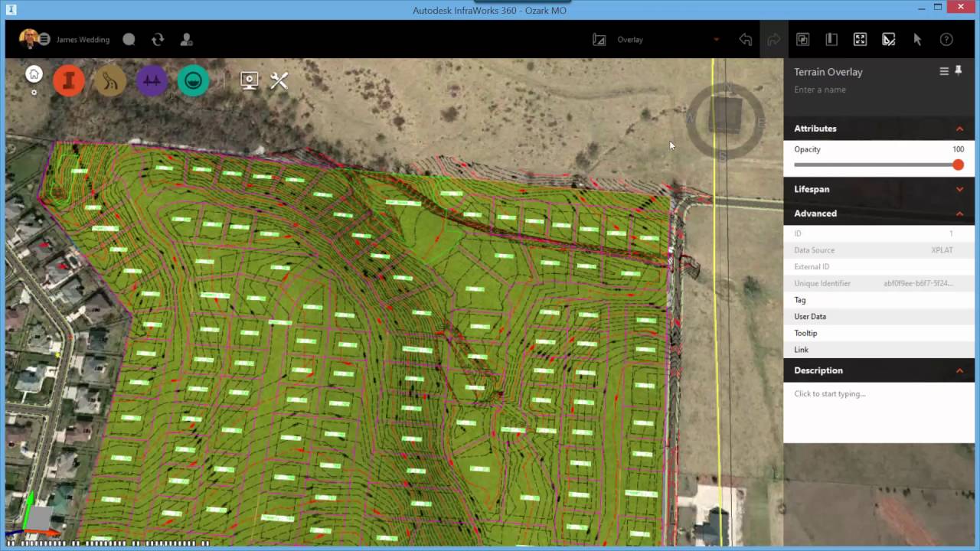This screenshot has height=551, width=980.
Task: Open InfraWorks Help
Action: (946, 39)
